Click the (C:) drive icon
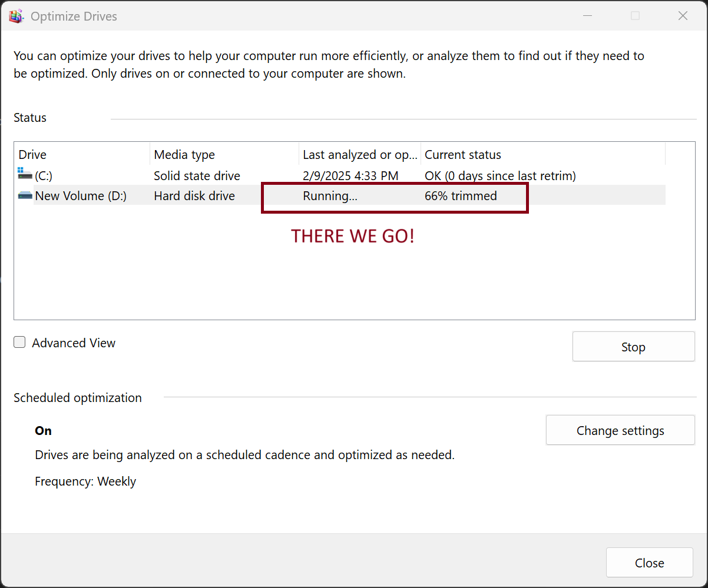 (x=25, y=174)
